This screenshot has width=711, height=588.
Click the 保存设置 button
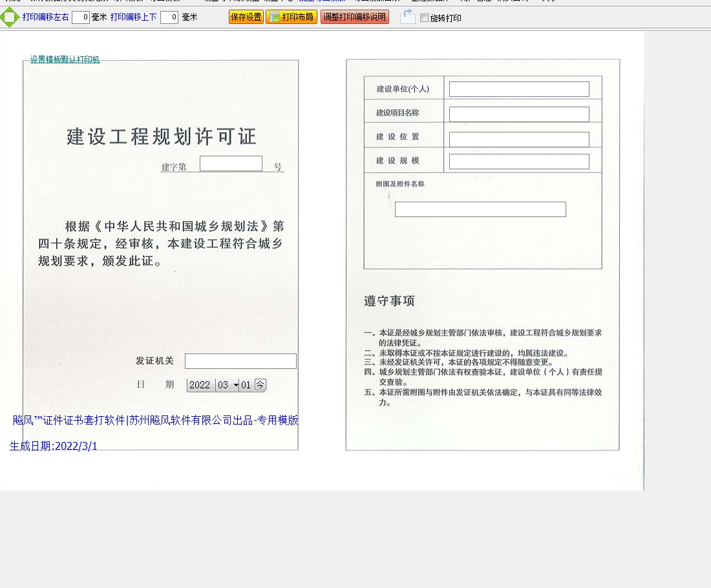click(x=246, y=17)
